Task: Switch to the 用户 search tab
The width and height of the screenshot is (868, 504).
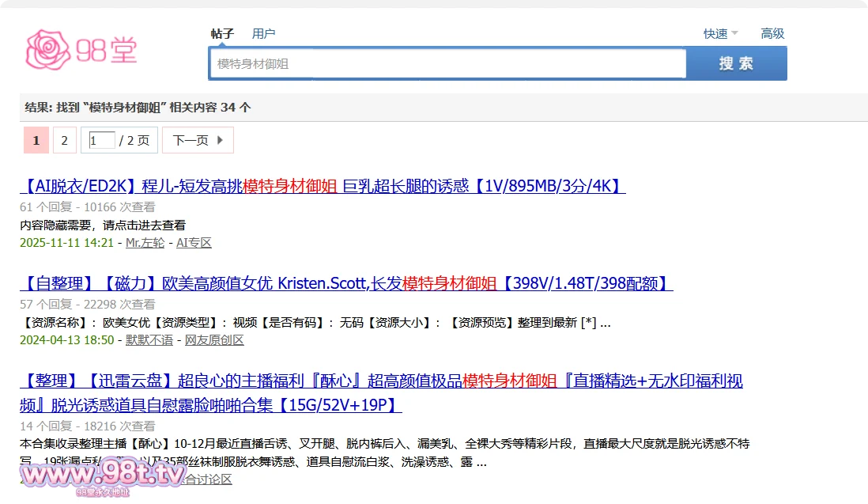Action: click(263, 34)
